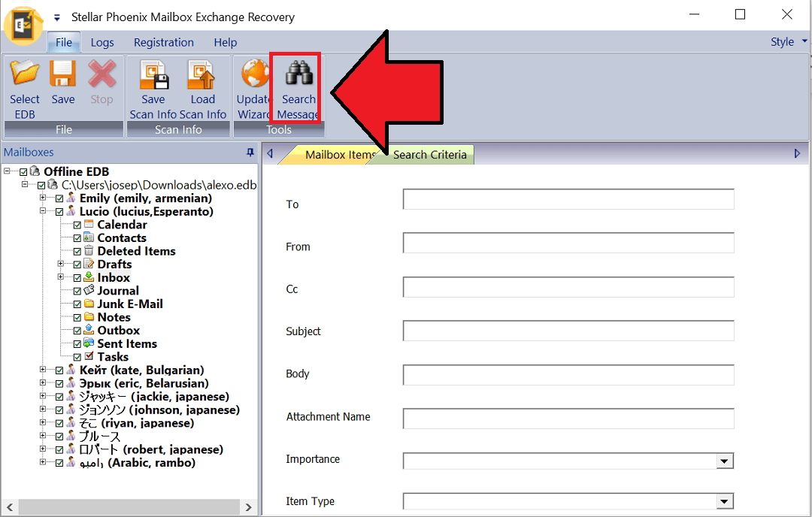Image resolution: width=812 pixels, height=517 pixels.
Task: Select the Contacts folder icon
Action: click(x=89, y=237)
